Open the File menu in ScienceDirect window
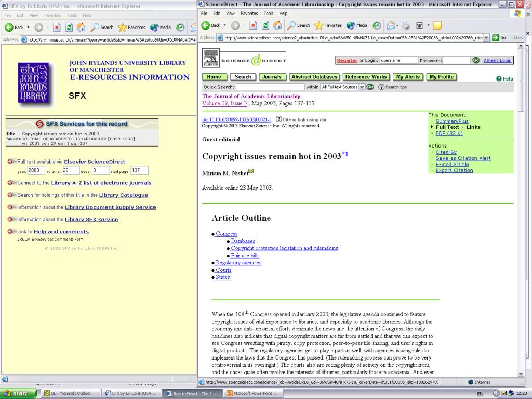Viewport: 532px width, 399px height. click(x=204, y=13)
